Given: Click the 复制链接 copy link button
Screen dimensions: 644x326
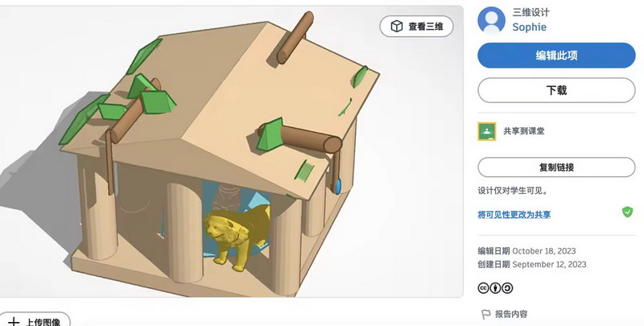Looking at the screenshot, I should coord(556,167).
